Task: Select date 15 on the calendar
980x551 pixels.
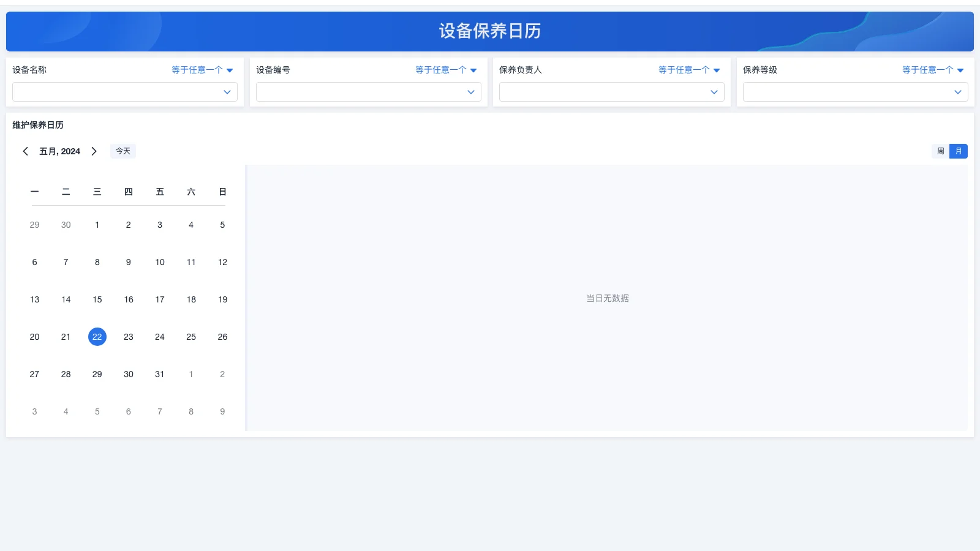Action: [x=97, y=299]
